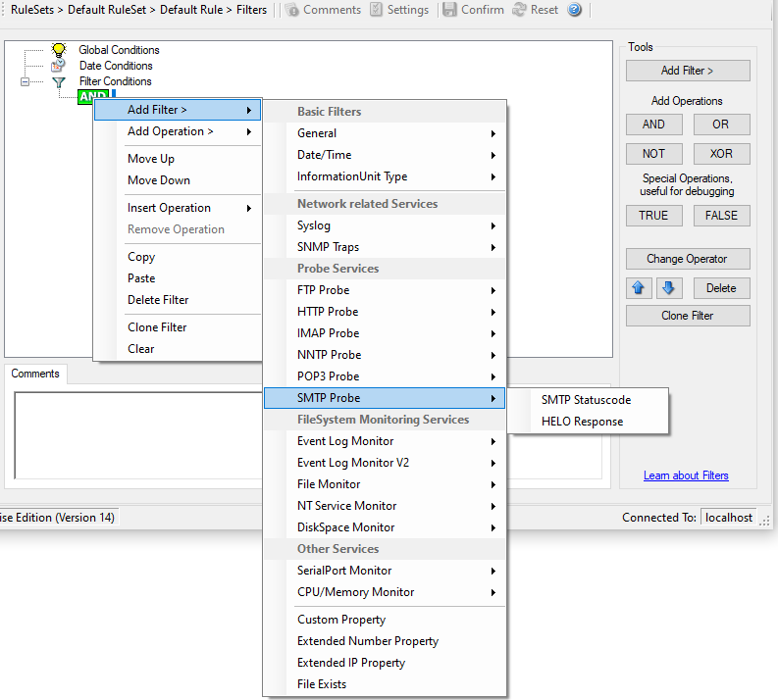The image size is (778, 700).
Task: Open the Learn about Filters link
Action: pos(686,475)
